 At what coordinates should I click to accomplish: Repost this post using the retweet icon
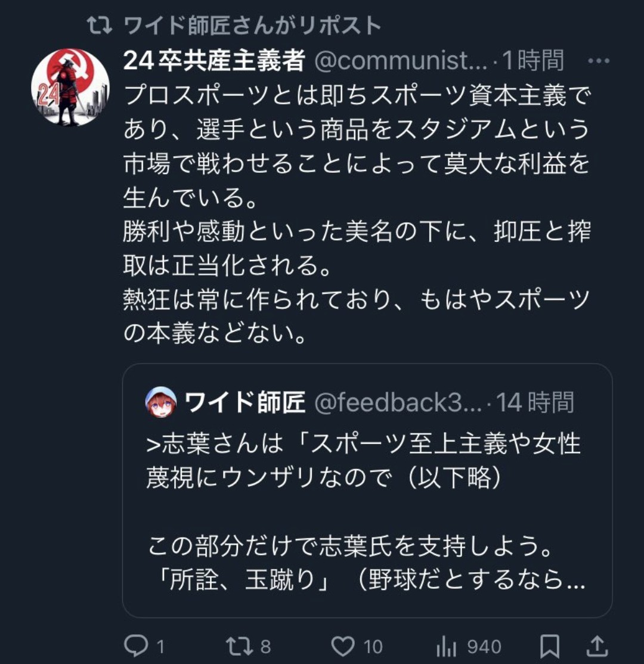tap(240, 646)
